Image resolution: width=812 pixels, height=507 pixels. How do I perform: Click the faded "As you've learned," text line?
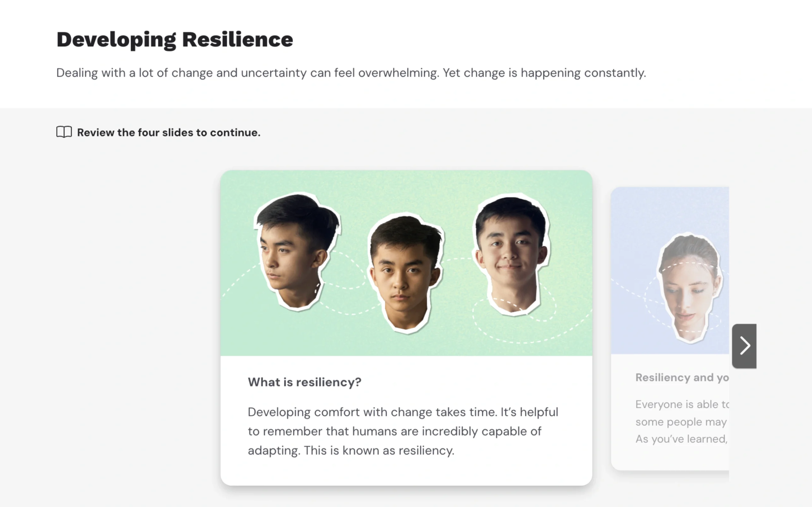click(681, 439)
